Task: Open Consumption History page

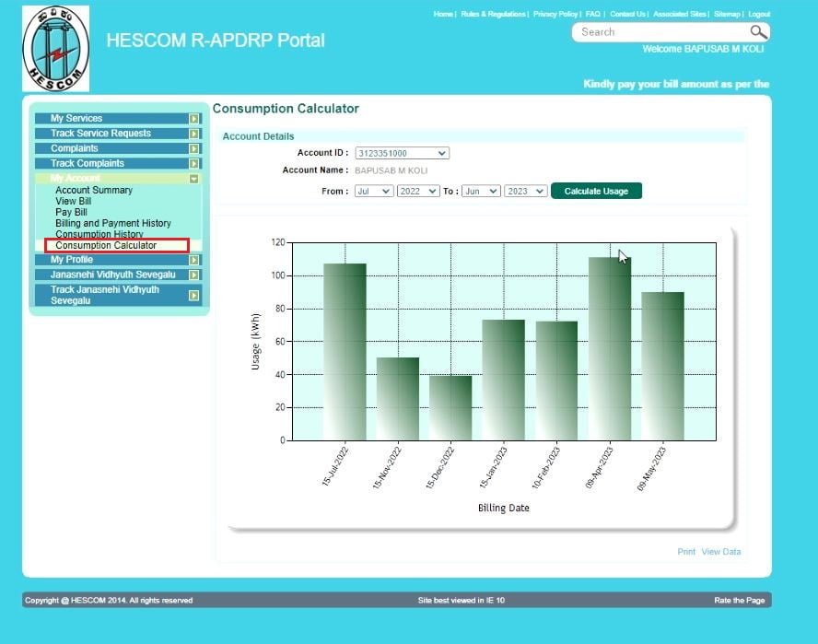Action: coord(99,234)
